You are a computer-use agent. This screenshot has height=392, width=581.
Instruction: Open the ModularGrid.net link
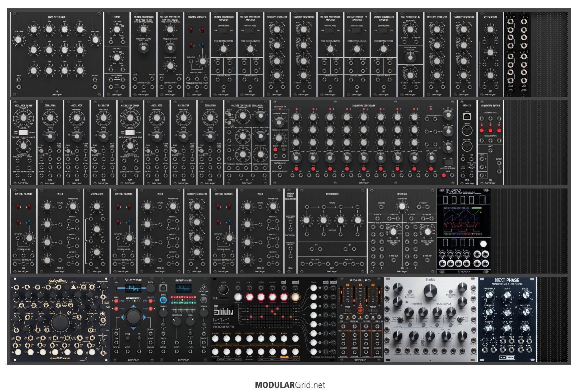click(x=290, y=385)
